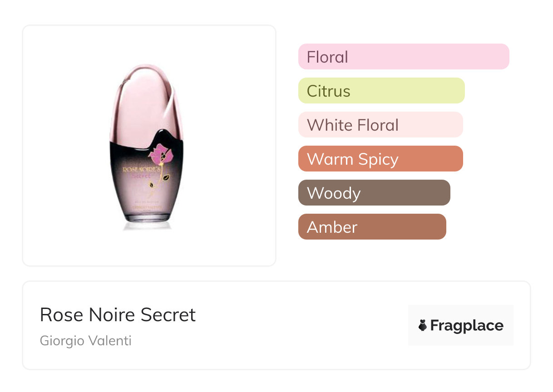Open the Giorgio Valenti brand link
The height and width of the screenshot is (392, 553).
pyautogui.click(x=85, y=340)
